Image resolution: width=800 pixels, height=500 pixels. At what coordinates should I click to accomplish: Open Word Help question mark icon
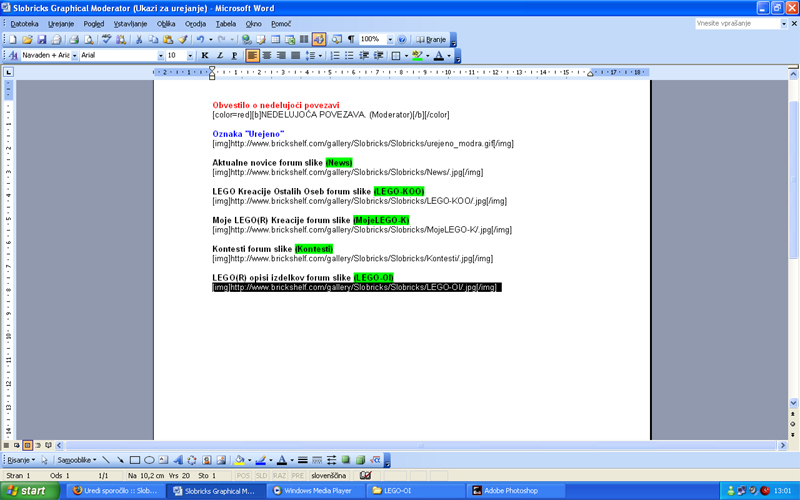click(402, 39)
